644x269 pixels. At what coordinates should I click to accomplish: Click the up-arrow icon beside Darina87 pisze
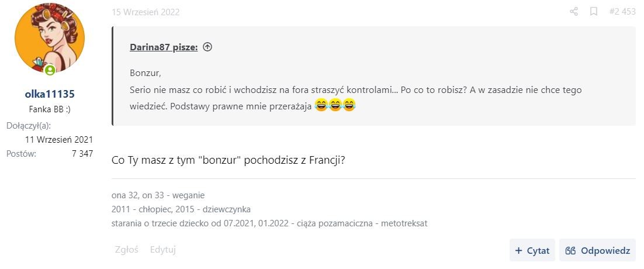[x=207, y=47]
